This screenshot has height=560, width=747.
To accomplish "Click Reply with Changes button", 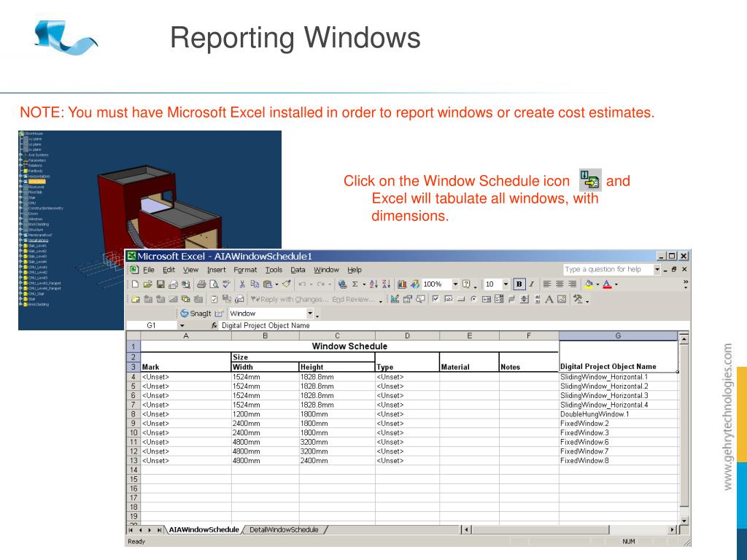I will coord(290,299).
